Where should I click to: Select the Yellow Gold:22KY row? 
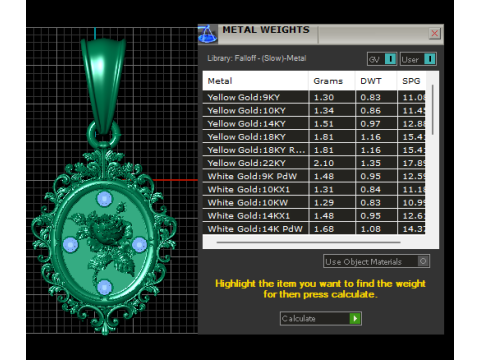click(x=314, y=163)
